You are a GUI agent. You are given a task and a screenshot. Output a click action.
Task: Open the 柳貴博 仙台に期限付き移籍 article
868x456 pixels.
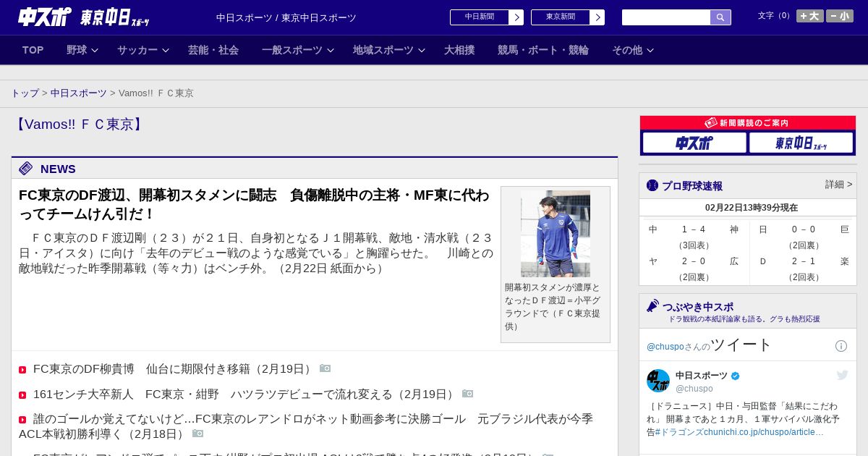point(172,369)
